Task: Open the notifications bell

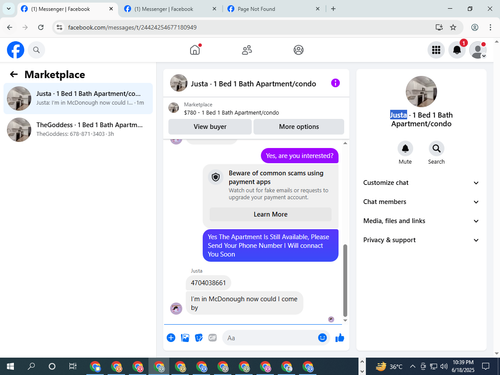Action: [x=457, y=50]
